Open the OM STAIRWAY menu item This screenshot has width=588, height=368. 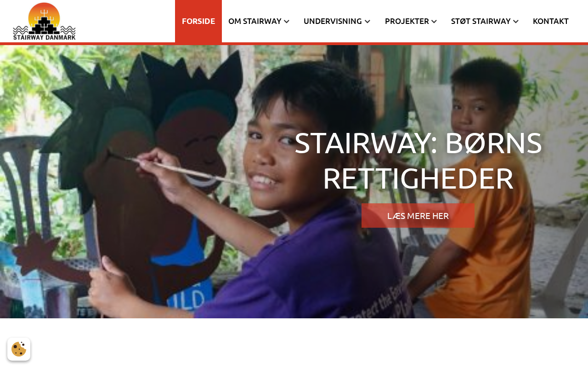[255, 21]
